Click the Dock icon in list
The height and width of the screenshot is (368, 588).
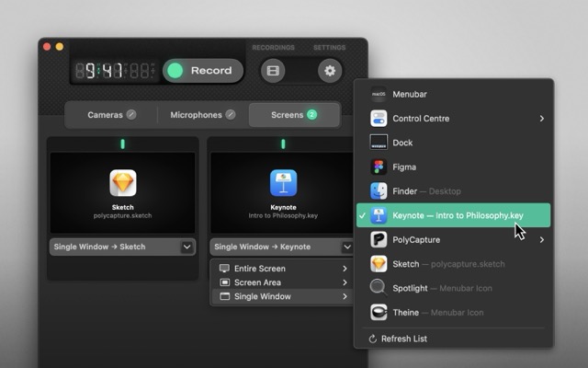(379, 143)
